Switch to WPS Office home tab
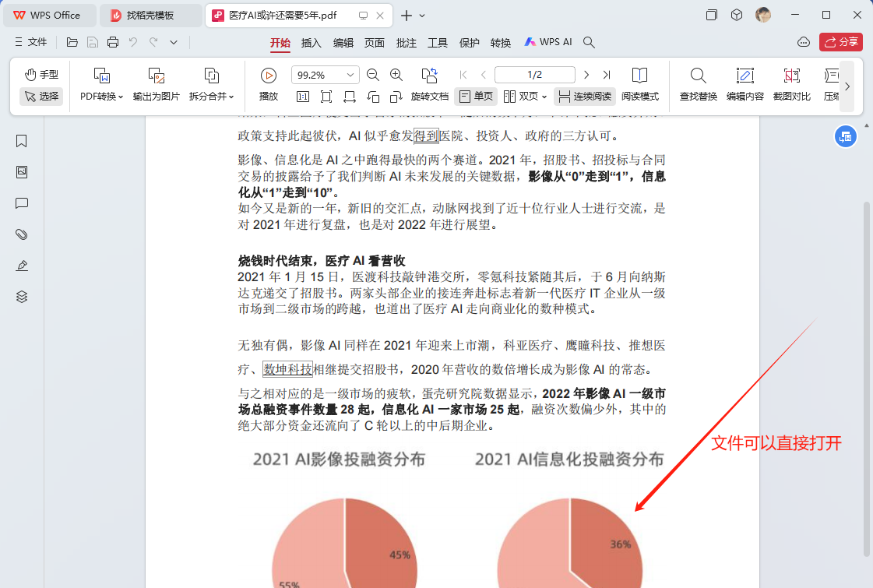 [x=50, y=16]
